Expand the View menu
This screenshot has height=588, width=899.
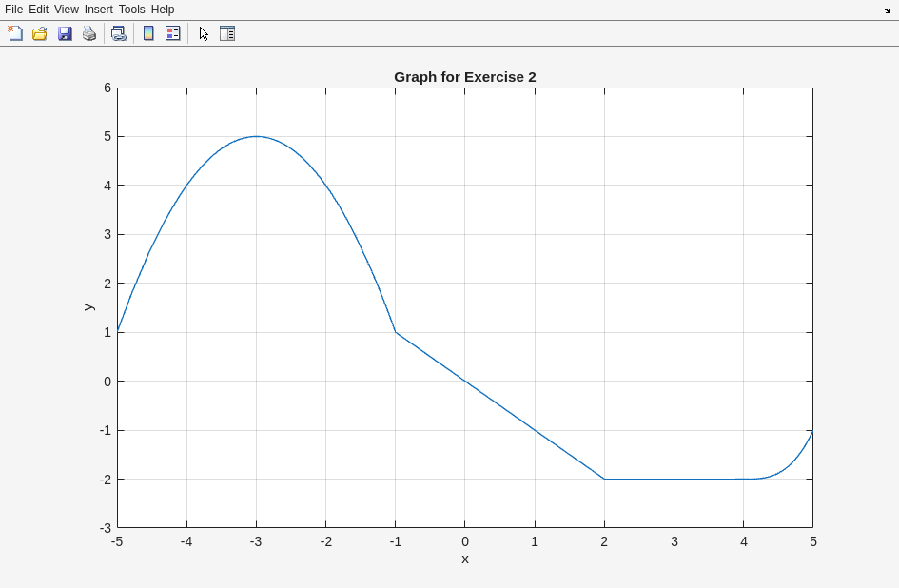click(67, 10)
